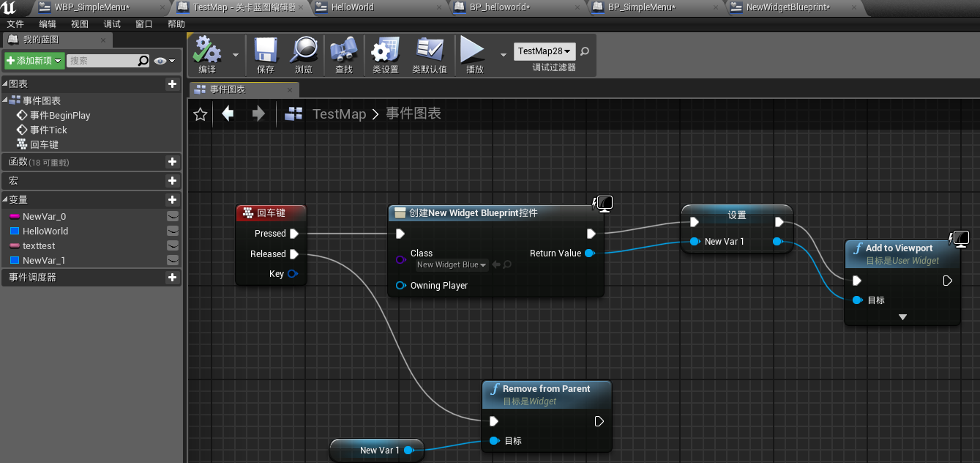980x463 pixels.
Task: Toggle the eye icon on the HelloWorld variable
Action: pyautogui.click(x=171, y=230)
